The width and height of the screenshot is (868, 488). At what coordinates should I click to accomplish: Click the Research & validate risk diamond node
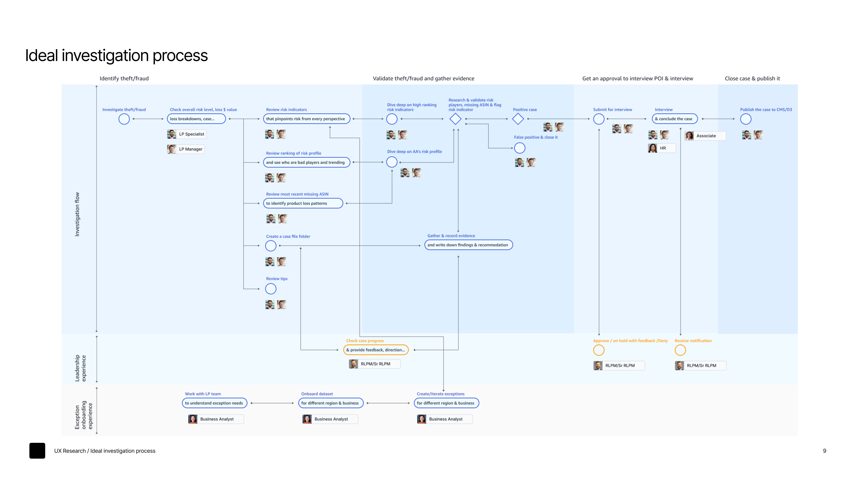coord(455,119)
